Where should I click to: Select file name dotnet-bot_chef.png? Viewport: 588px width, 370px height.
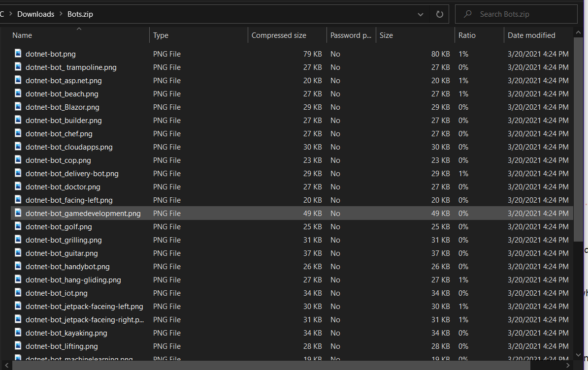[59, 134]
